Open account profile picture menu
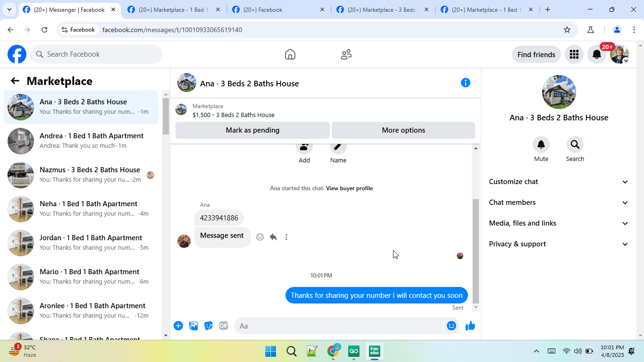 619,54
